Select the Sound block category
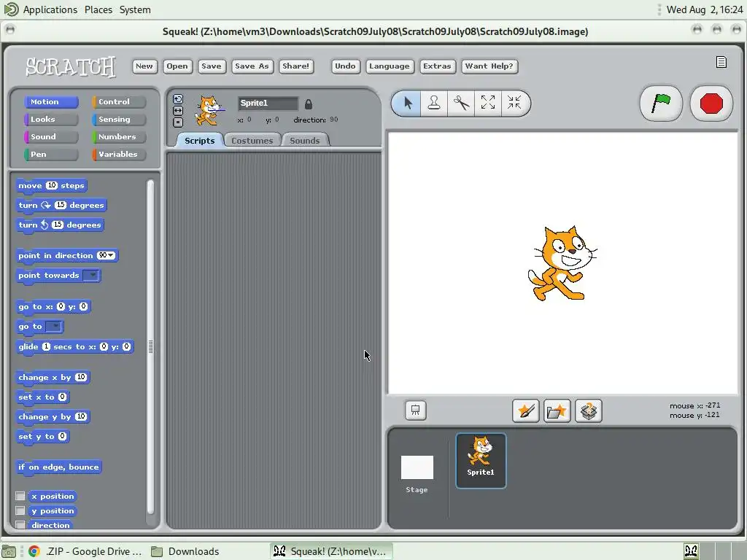Image resolution: width=747 pixels, height=560 pixels. (x=51, y=136)
